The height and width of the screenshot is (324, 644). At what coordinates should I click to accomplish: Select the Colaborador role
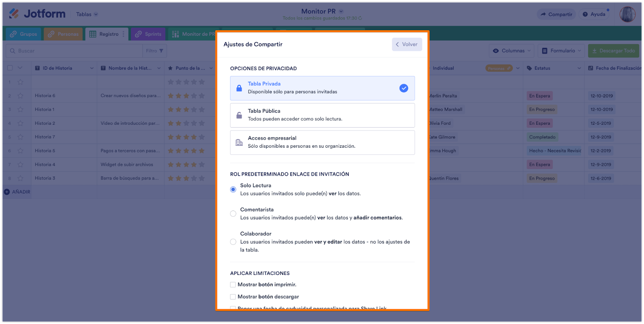pyautogui.click(x=233, y=242)
